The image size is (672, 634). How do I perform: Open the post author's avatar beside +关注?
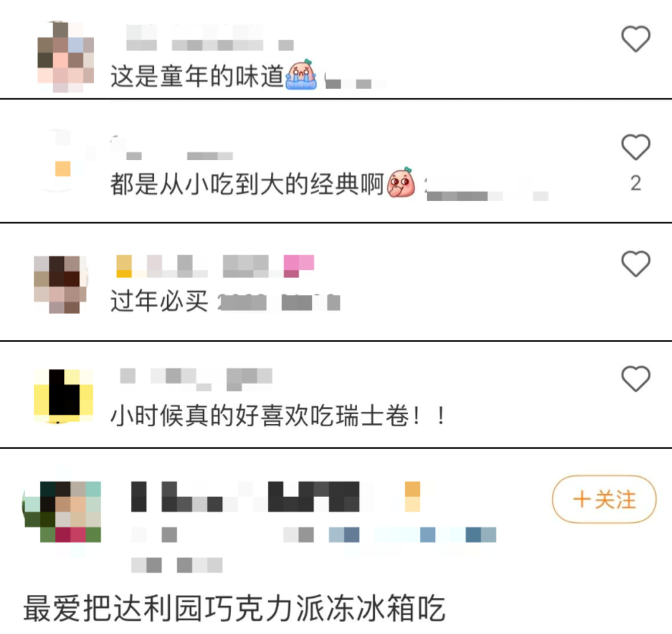point(63,511)
